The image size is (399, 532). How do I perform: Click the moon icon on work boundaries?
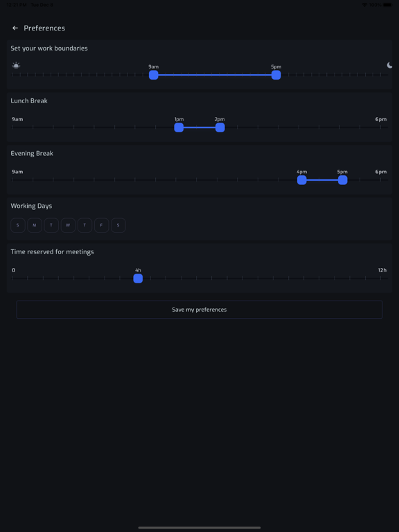pyautogui.click(x=389, y=65)
